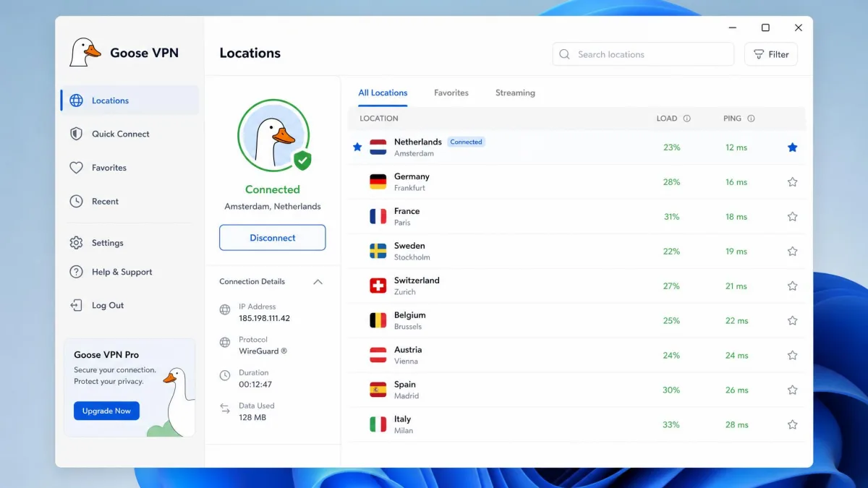Click the globe icon beside IP Address

225,310
